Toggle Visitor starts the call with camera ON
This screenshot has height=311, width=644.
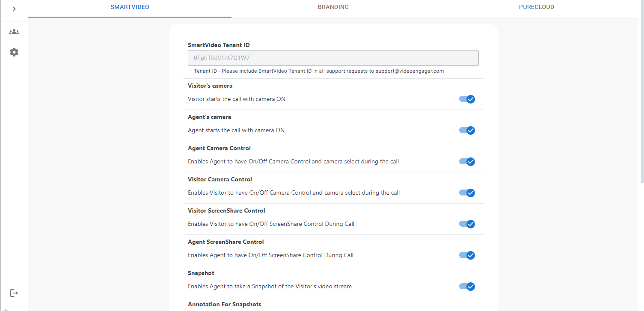[x=467, y=99]
